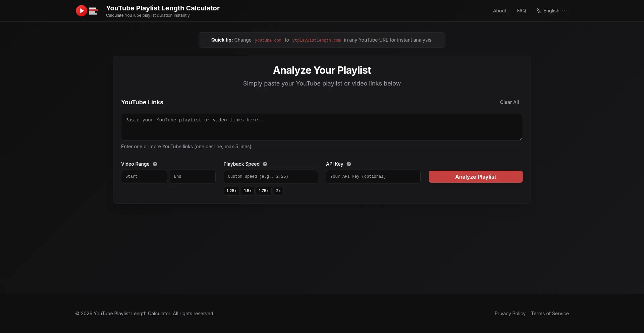Click the text area resize handle

tap(521, 138)
